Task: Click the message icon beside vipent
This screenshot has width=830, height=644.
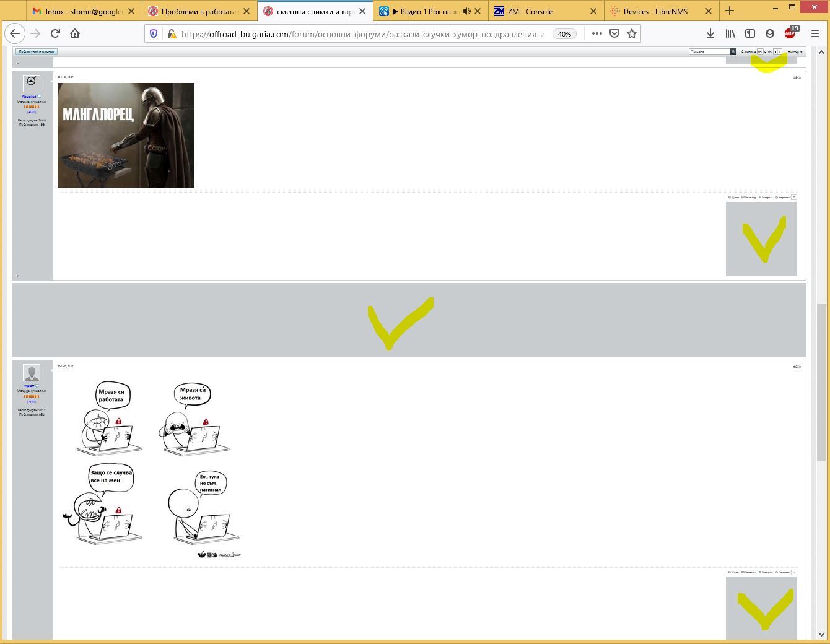Action: pyautogui.click(x=37, y=386)
